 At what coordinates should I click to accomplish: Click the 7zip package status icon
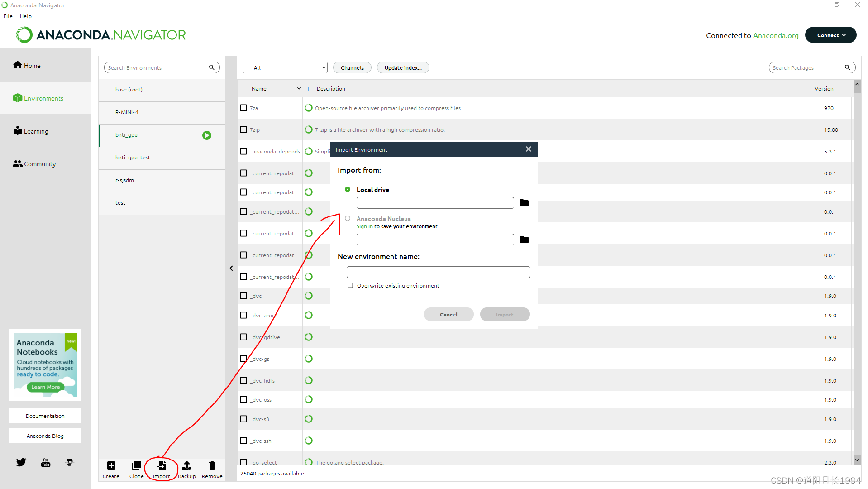point(309,129)
